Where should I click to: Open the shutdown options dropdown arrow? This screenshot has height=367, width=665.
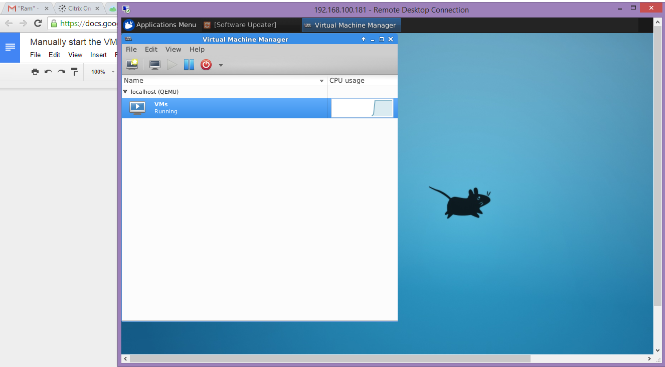tap(221, 65)
